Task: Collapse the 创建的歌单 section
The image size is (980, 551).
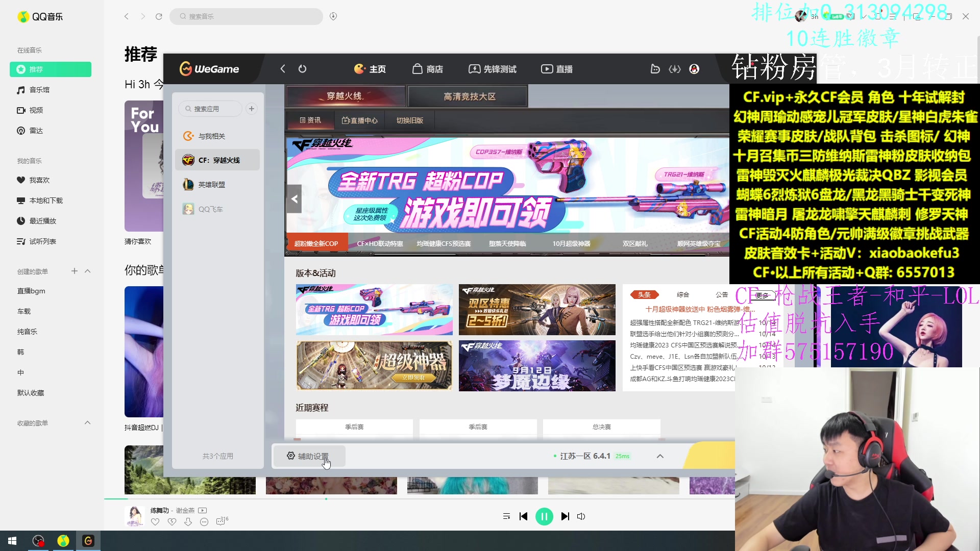Action: point(88,271)
